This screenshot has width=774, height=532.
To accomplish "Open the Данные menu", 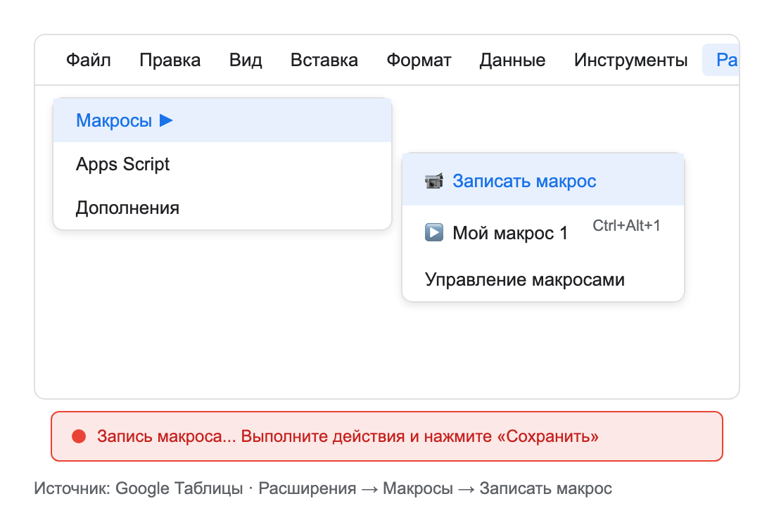I will coord(512,60).
